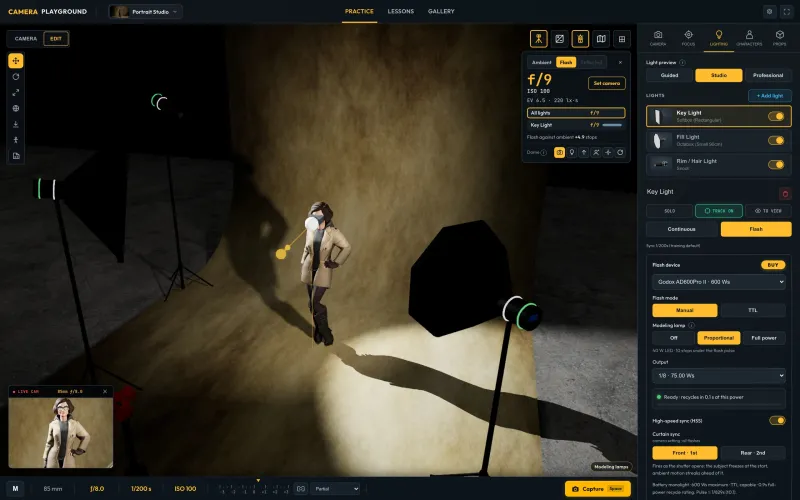Click the save file icon in left toolbar
The width and height of the screenshot is (800, 500).
(x=16, y=156)
